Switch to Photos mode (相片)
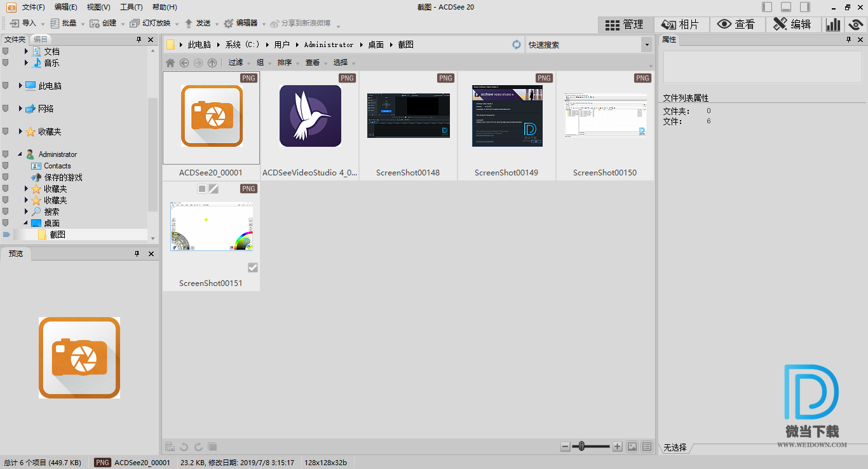The width and height of the screenshot is (868, 469). [681, 24]
